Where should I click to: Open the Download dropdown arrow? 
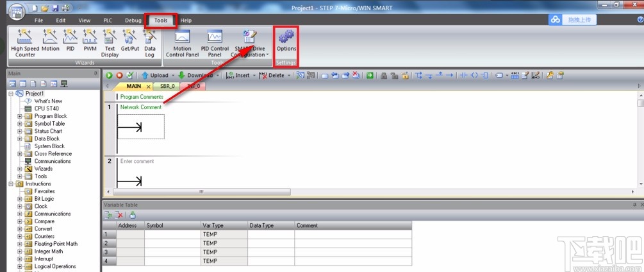[x=218, y=76]
